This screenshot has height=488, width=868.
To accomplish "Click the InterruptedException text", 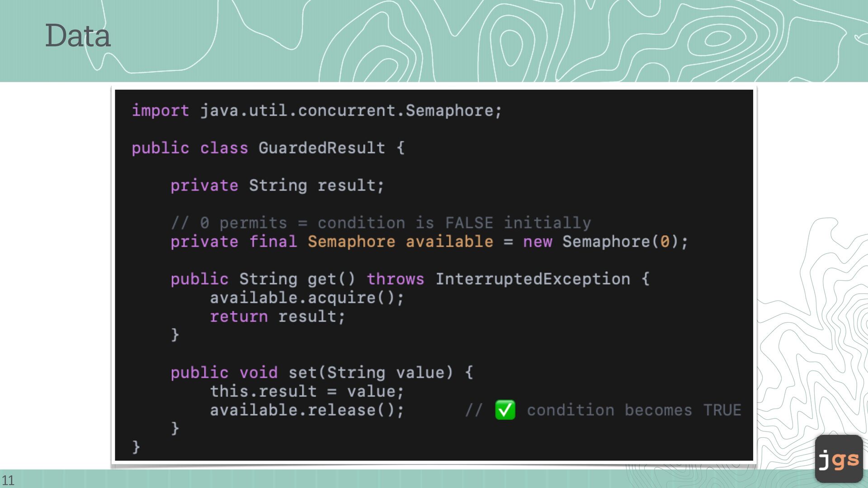I will point(533,279).
